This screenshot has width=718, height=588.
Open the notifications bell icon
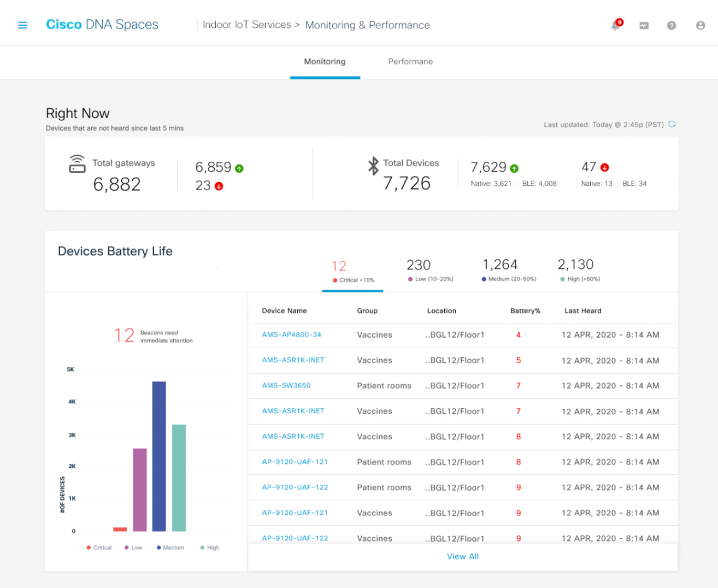click(616, 25)
